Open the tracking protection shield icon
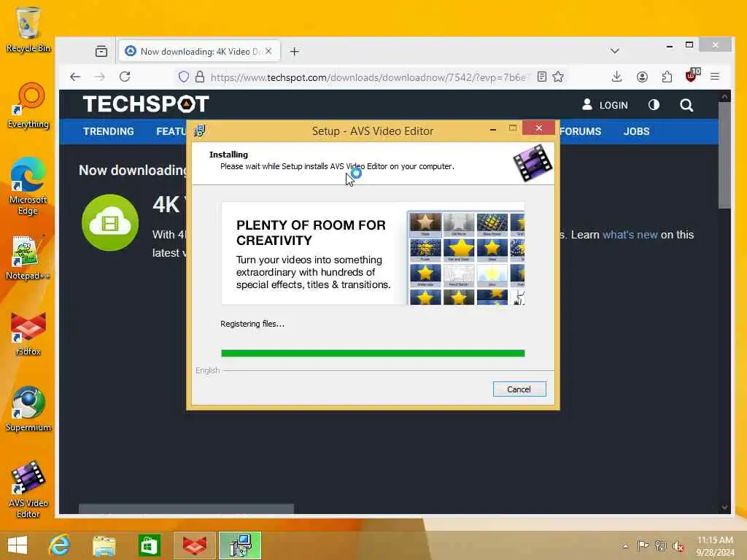The image size is (747, 560). (x=183, y=77)
